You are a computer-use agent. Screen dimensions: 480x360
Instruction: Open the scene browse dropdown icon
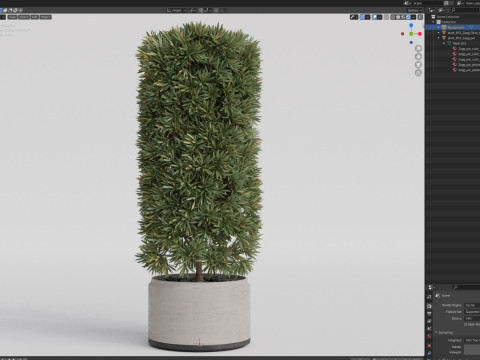407,3
